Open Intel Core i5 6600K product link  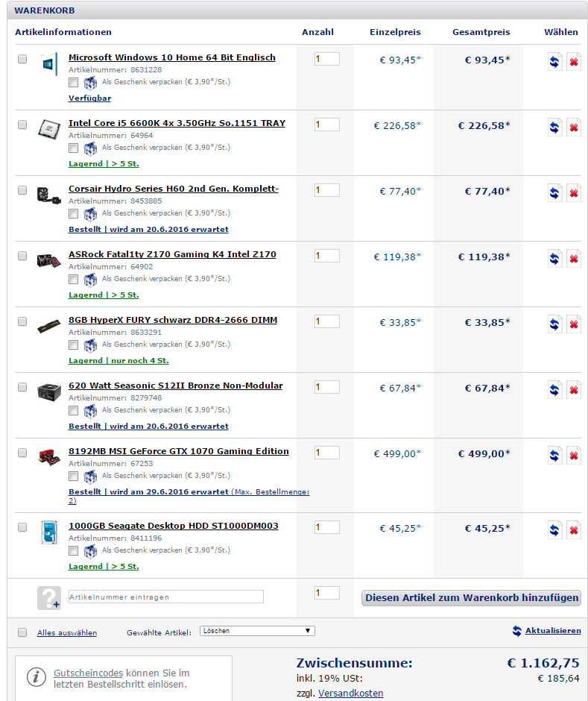click(x=177, y=123)
